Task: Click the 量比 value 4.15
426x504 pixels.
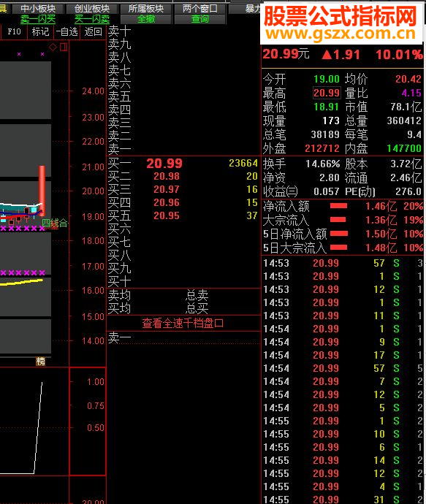Action: (x=411, y=93)
